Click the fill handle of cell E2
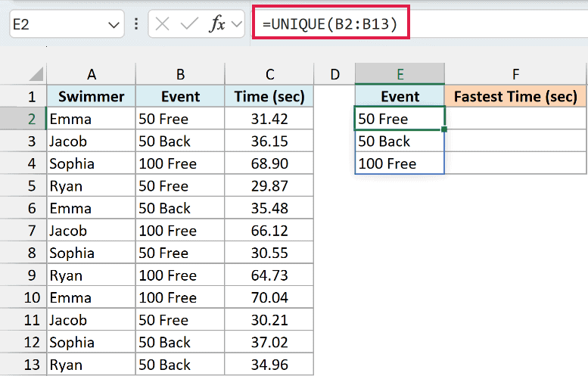Image resolution: width=588 pixels, height=376 pixels. point(444,129)
